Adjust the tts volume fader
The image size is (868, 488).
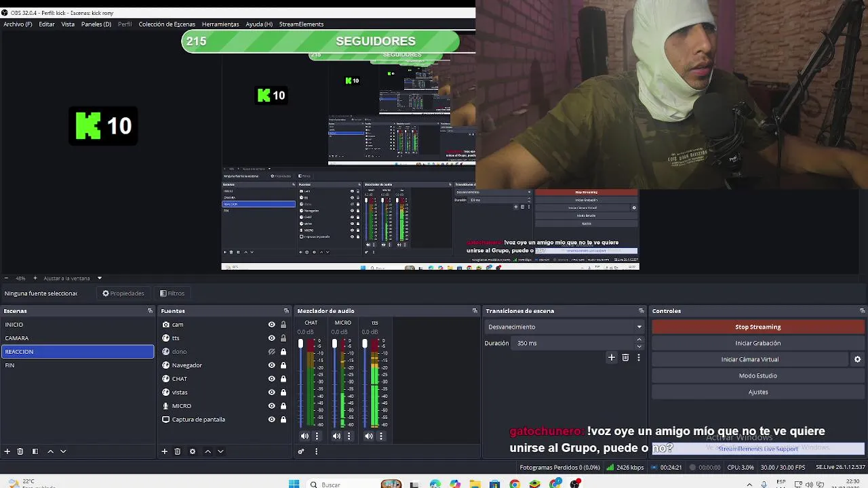(365, 345)
